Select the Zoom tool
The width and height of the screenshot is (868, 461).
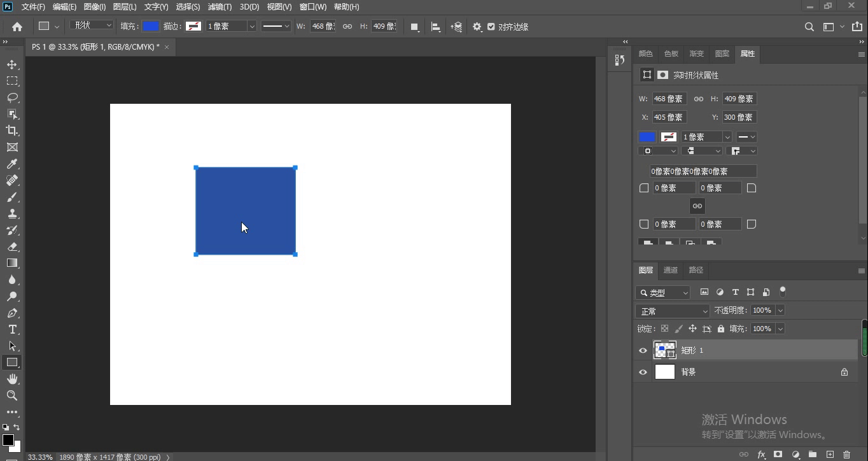[12, 395]
